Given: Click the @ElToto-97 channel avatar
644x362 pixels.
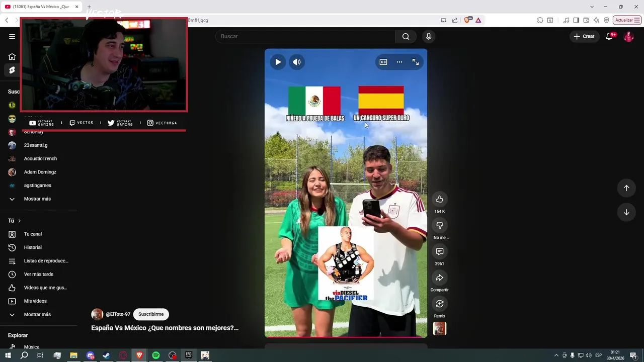Looking at the screenshot, I should pos(97,314).
